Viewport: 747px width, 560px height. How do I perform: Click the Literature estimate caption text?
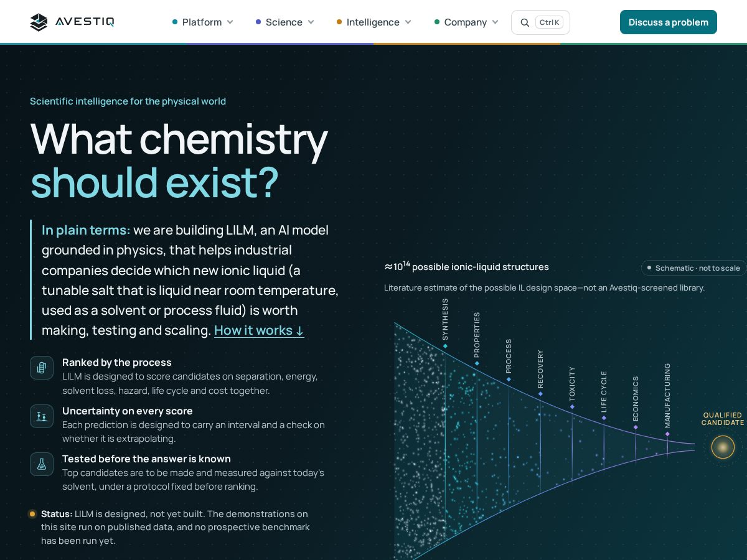[x=544, y=287]
